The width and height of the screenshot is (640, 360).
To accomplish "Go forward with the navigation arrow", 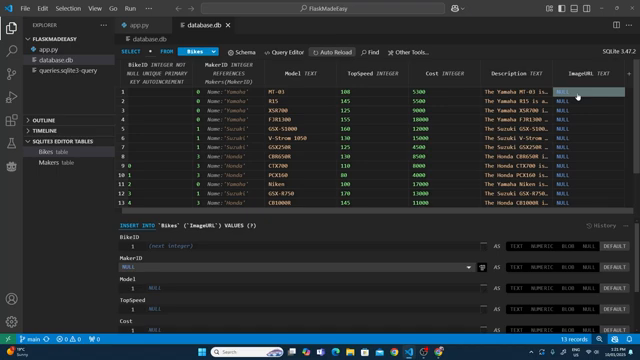I will point(191,8).
